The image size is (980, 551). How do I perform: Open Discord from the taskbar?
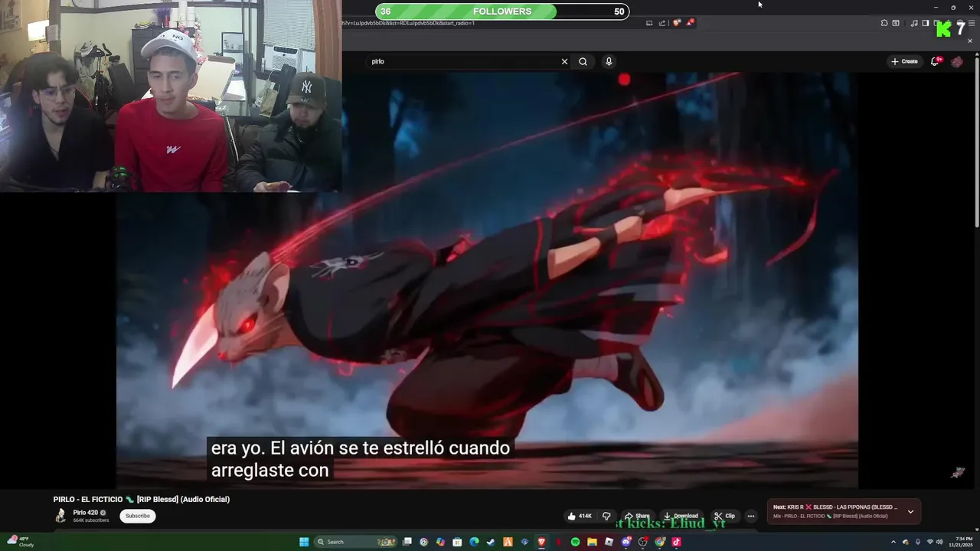point(626,542)
